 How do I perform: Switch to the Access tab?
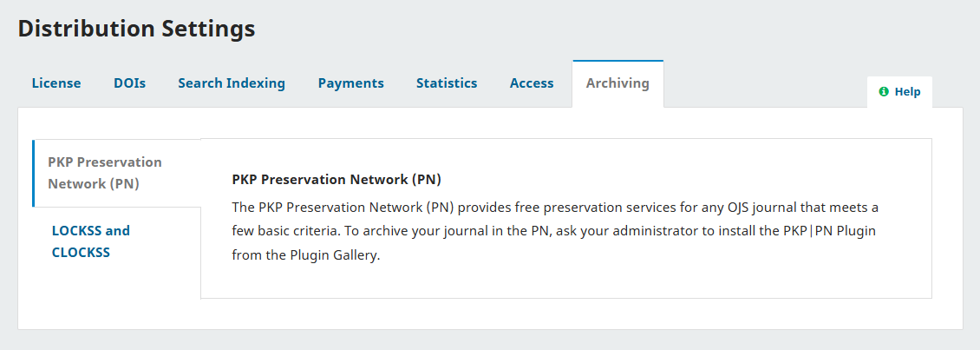point(532,83)
